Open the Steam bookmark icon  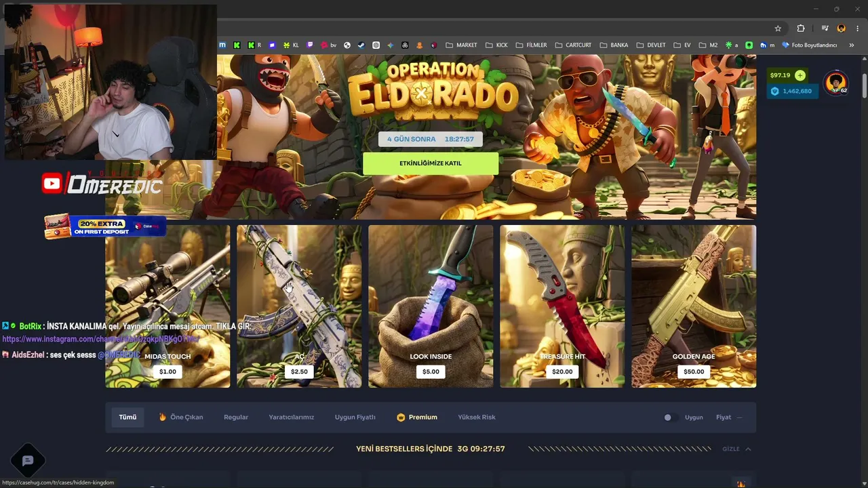(x=361, y=45)
